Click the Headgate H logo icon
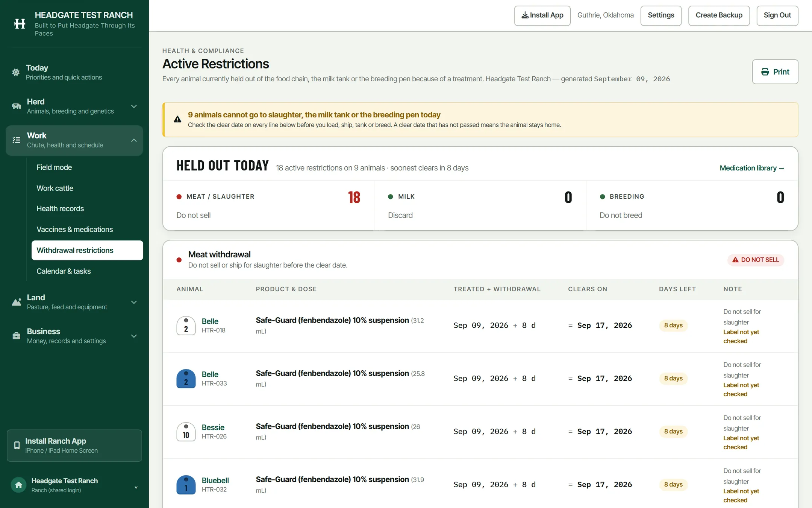The image size is (812, 508). pos(20,24)
